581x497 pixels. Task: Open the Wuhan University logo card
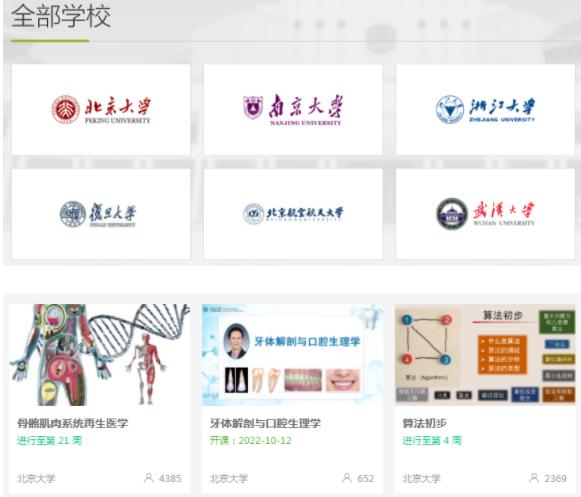tap(485, 213)
